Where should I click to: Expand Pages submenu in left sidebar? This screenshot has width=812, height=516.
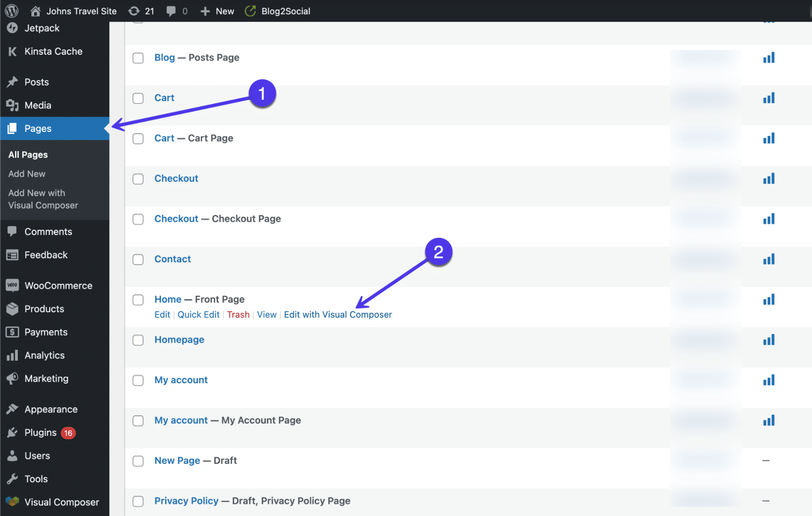(x=37, y=128)
